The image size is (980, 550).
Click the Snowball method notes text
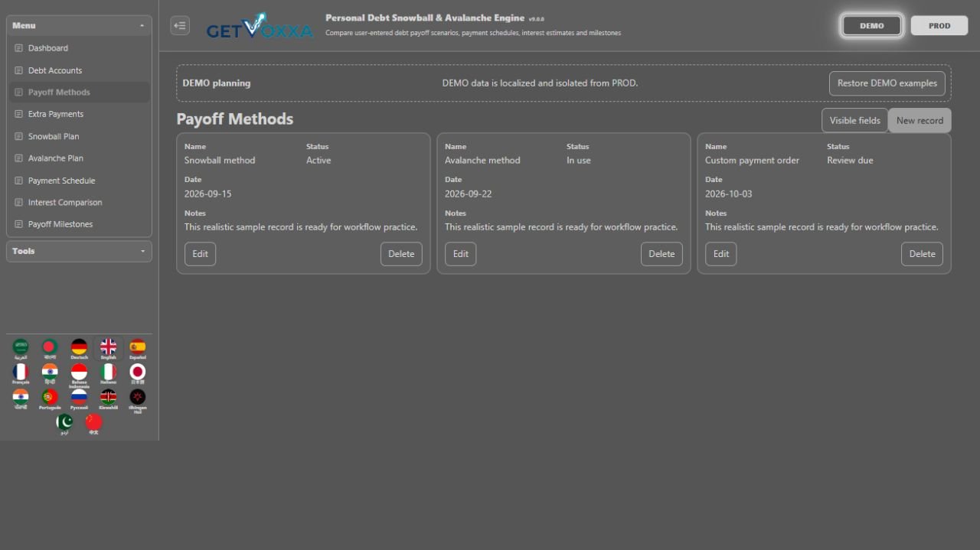point(301,227)
